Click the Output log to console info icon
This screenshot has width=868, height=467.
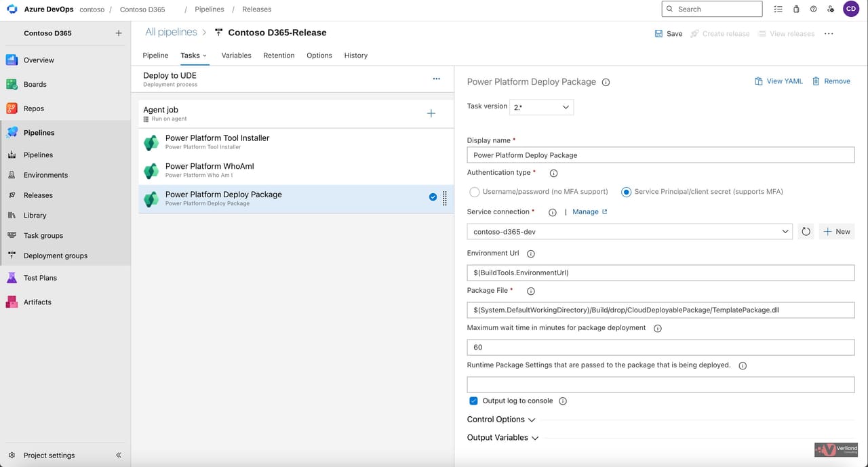point(563,401)
